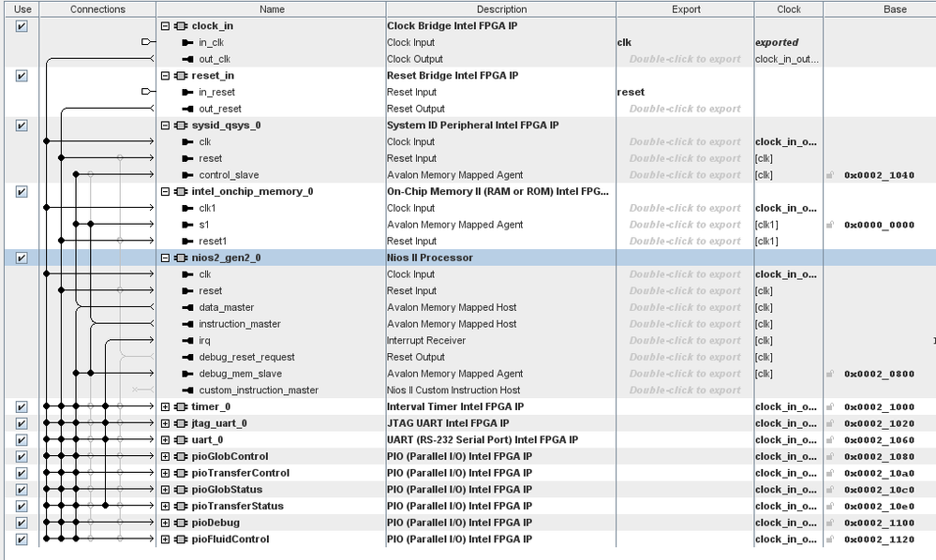This screenshot has width=936, height=560.
Task: Click export field for control_slave
Action: click(685, 175)
